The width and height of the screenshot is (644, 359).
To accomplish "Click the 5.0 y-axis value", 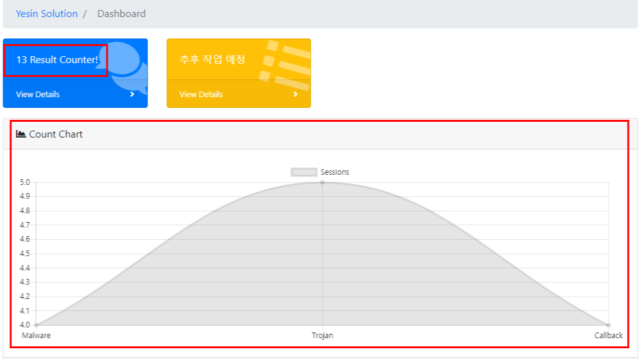I will point(25,182).
